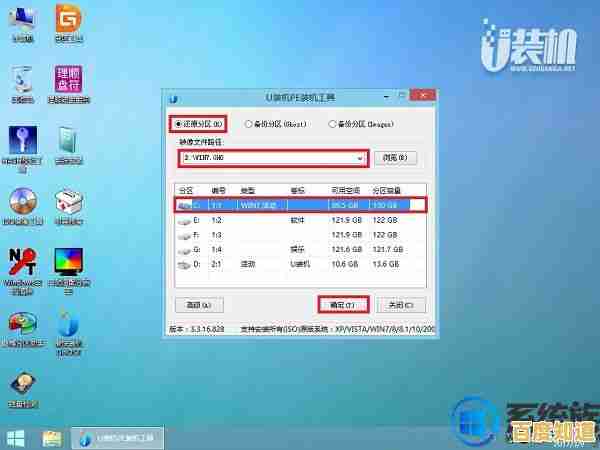Click the 13.6 GB capacity value
Screen dimensions: 600x450
pyautogui.click(x=386, y=264)
